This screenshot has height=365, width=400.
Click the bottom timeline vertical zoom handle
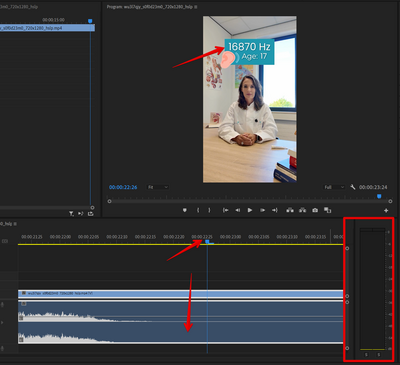pyautogui.click(x=347, y=348)
